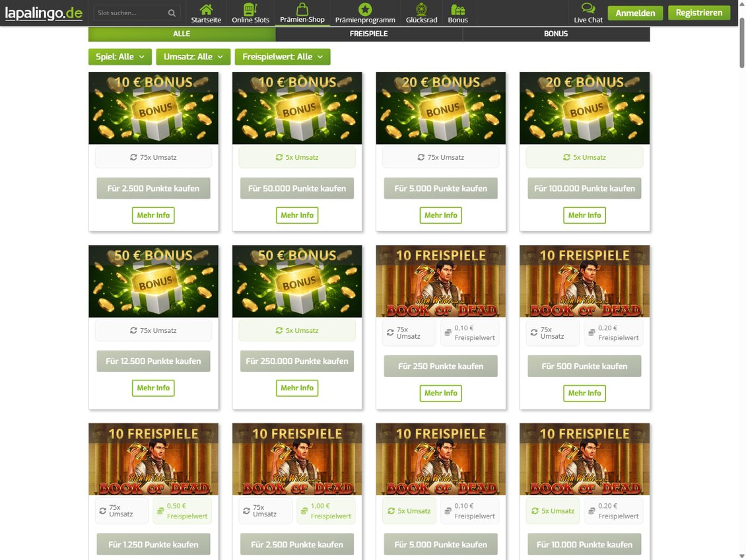Open the Prämienprogramm star icon

[x=365, y=9]
